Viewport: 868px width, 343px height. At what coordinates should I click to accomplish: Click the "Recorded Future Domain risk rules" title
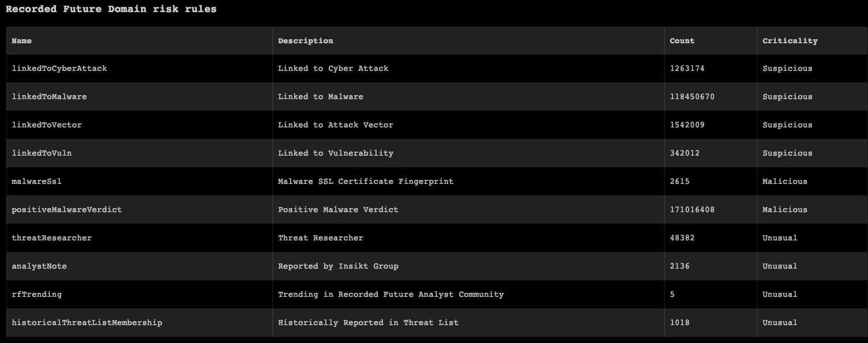coord(111,9)
